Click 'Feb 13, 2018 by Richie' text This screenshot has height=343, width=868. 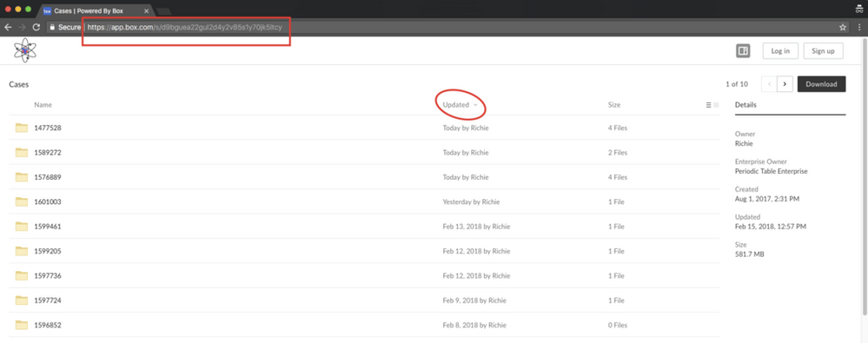tap(476, 227)
